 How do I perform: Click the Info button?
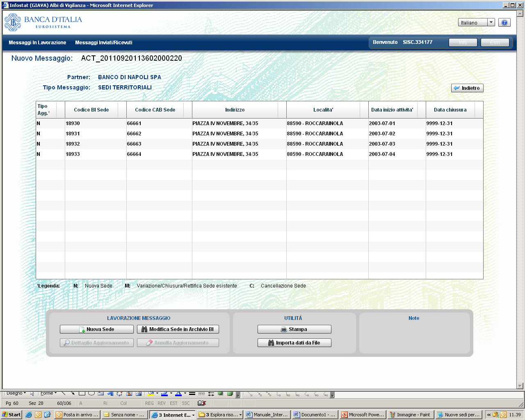463,43
